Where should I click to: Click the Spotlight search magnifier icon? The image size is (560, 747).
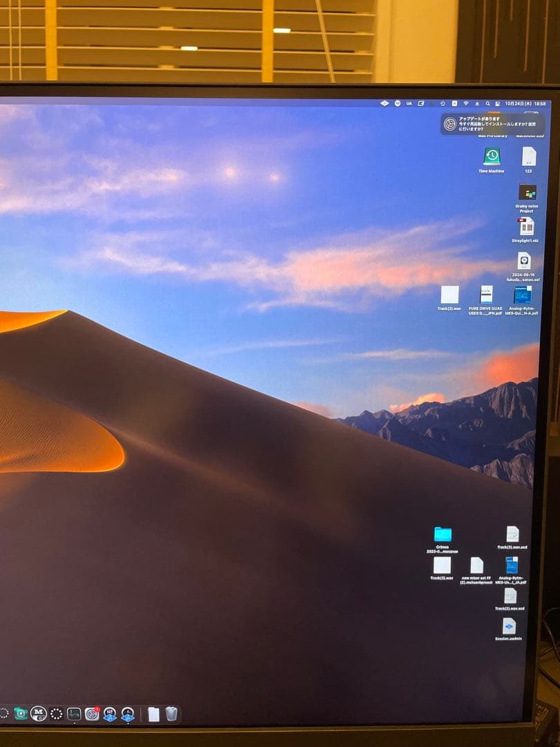487,103
